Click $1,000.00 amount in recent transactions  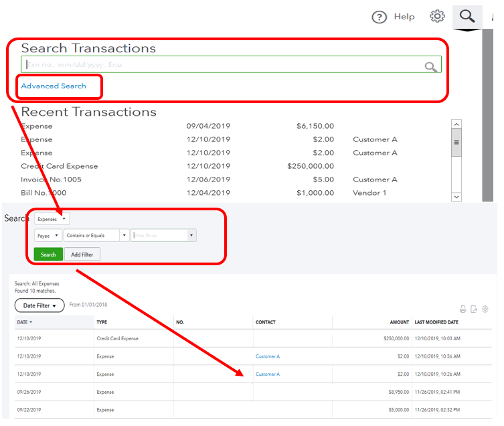[x=315, y=193]
